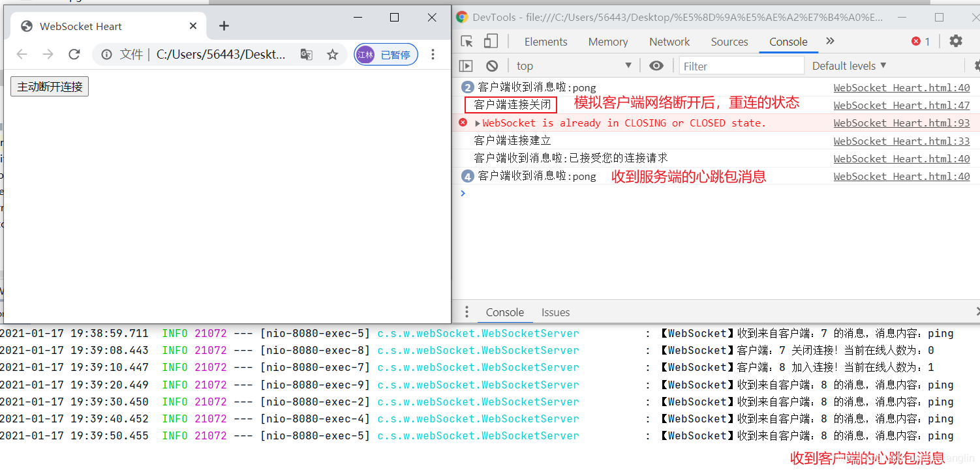Open the 江林 profile button

pyautogui.click(x=386, y=55)
